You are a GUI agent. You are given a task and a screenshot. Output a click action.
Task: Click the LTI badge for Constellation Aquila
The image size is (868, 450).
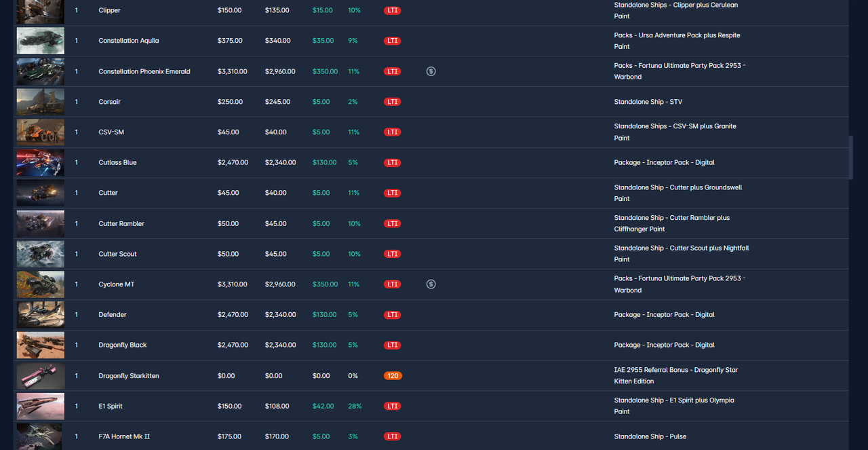(392, 41)
